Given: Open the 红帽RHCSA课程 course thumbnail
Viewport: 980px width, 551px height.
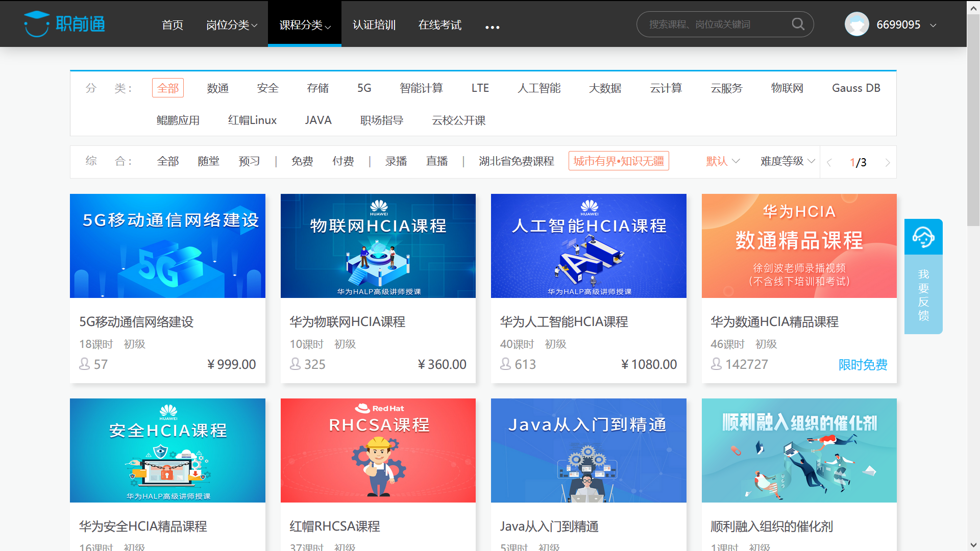Looking at the screenshot, I should pos(378,450).
